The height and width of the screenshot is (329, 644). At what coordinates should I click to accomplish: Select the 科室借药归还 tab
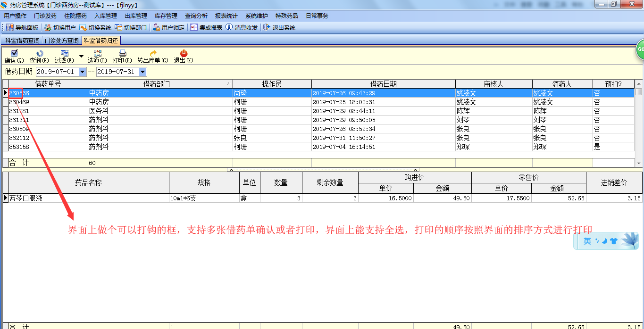[x=101, y=41]
